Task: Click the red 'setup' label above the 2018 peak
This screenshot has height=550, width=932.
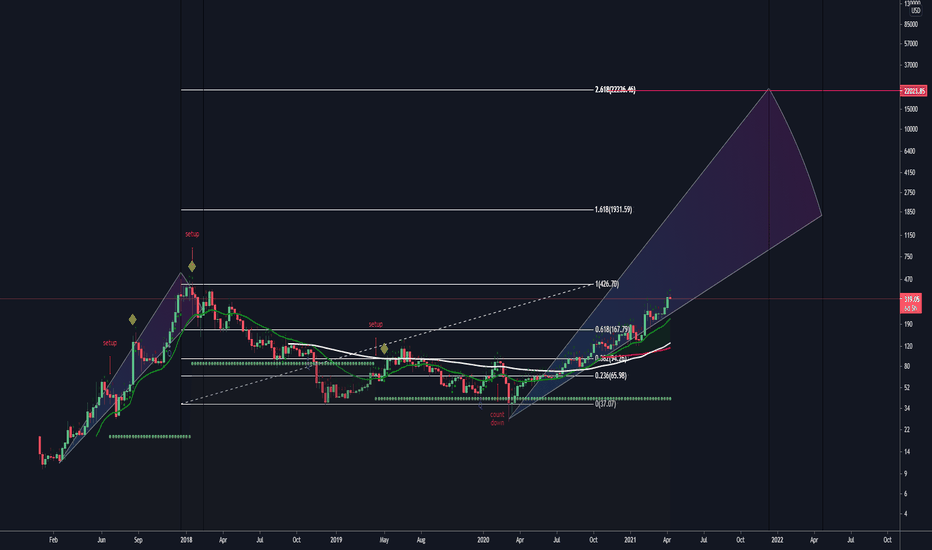Action: [x=192, y=234]
